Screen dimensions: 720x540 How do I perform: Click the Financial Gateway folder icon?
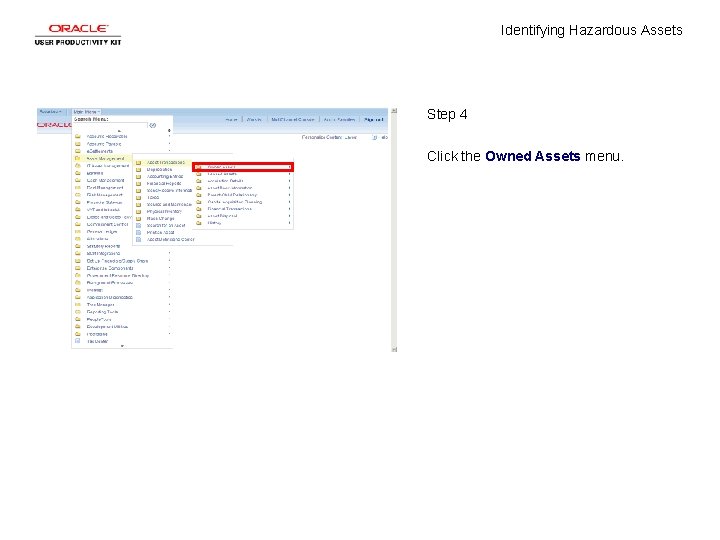coord(78,202)
